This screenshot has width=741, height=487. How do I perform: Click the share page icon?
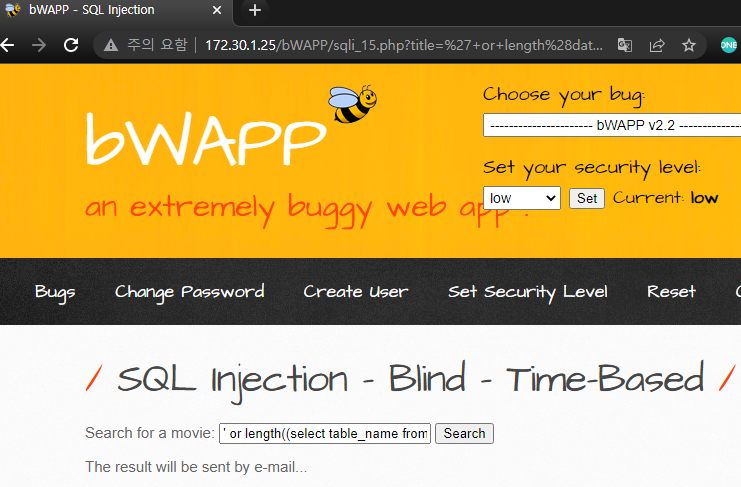click(657, 45)
